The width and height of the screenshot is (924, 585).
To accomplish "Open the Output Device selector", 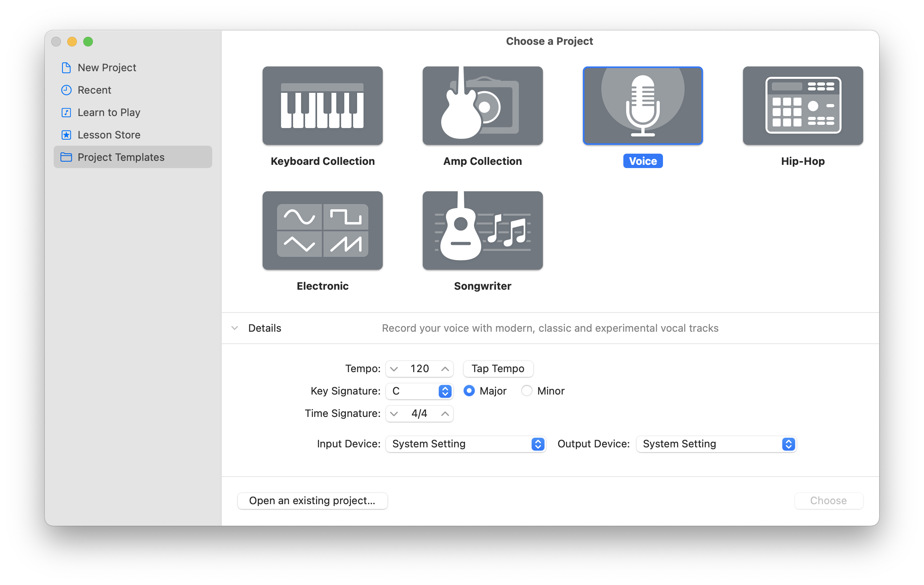I will (788, 444).
